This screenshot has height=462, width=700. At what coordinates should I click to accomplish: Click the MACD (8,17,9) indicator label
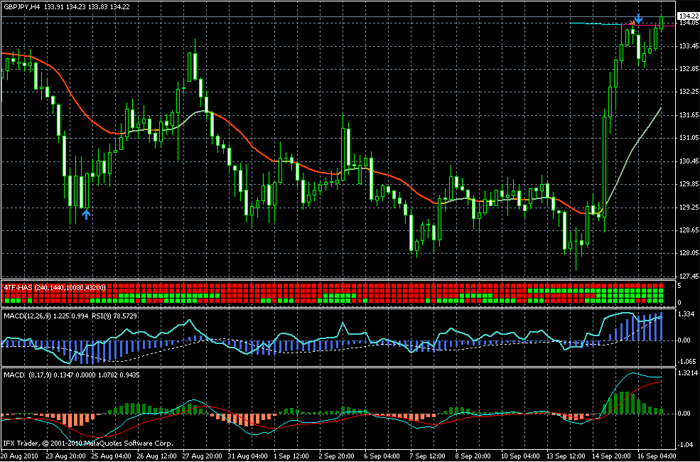[x=71, y=375]
